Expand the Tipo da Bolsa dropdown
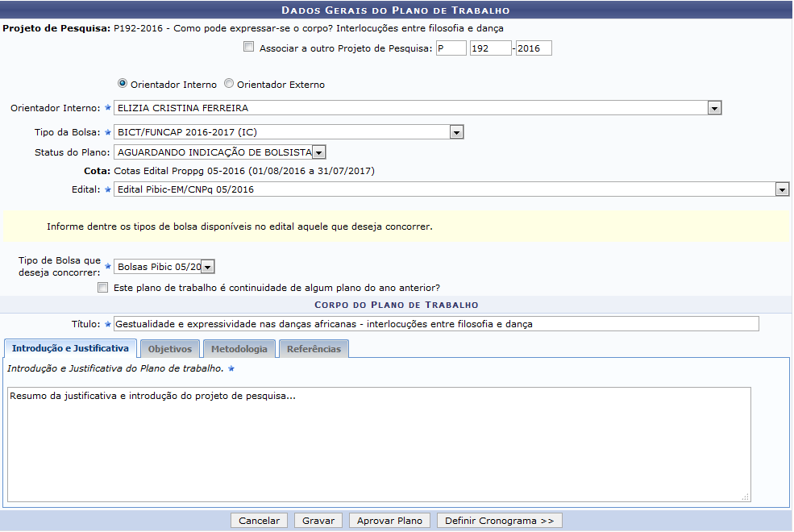 pyautogui.click(x=456, y=132)
